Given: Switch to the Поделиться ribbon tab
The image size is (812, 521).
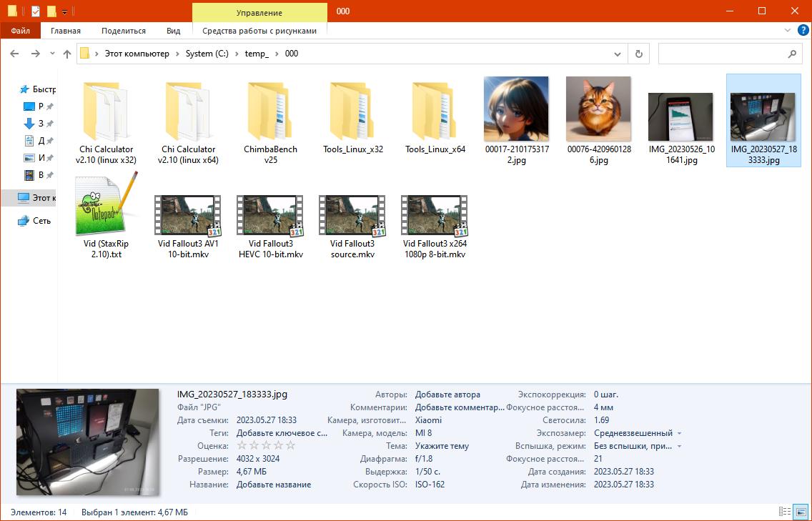Looking at the screenshot, I should [123, 31].
